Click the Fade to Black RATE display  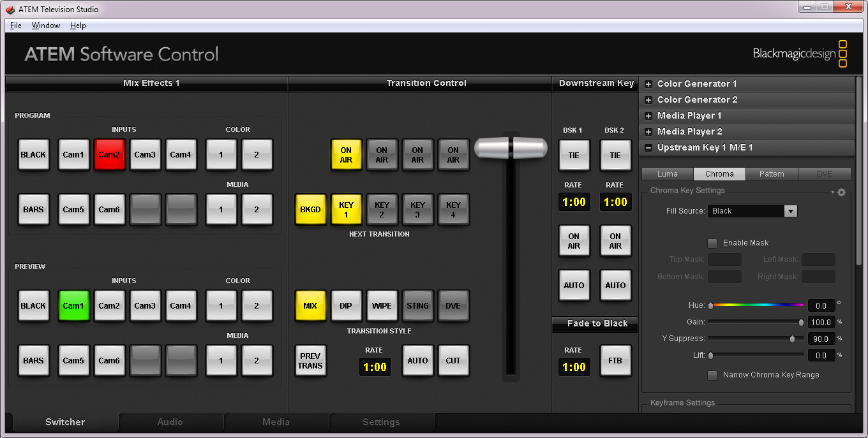[x=574, y=367]
